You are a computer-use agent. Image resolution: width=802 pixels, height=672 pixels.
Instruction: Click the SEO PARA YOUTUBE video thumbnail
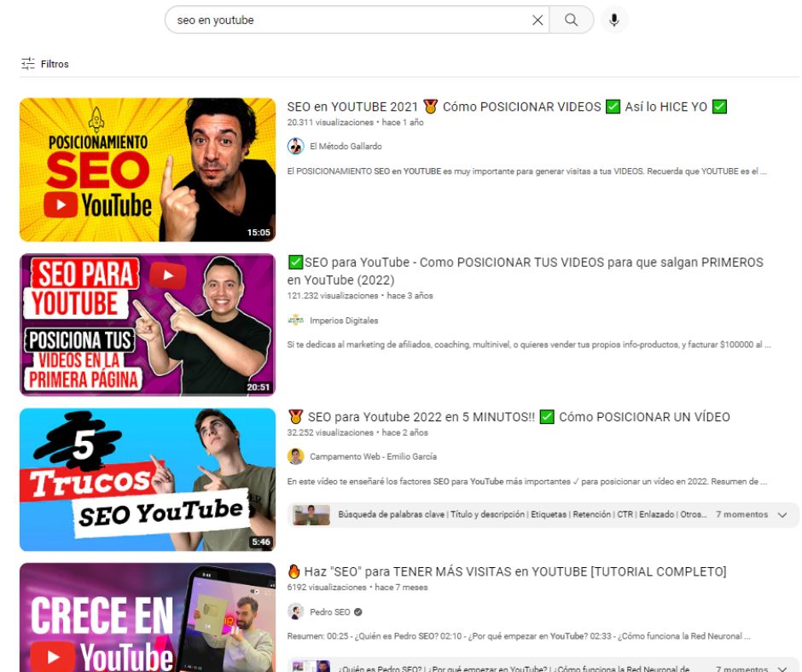(x=147, y=324)
